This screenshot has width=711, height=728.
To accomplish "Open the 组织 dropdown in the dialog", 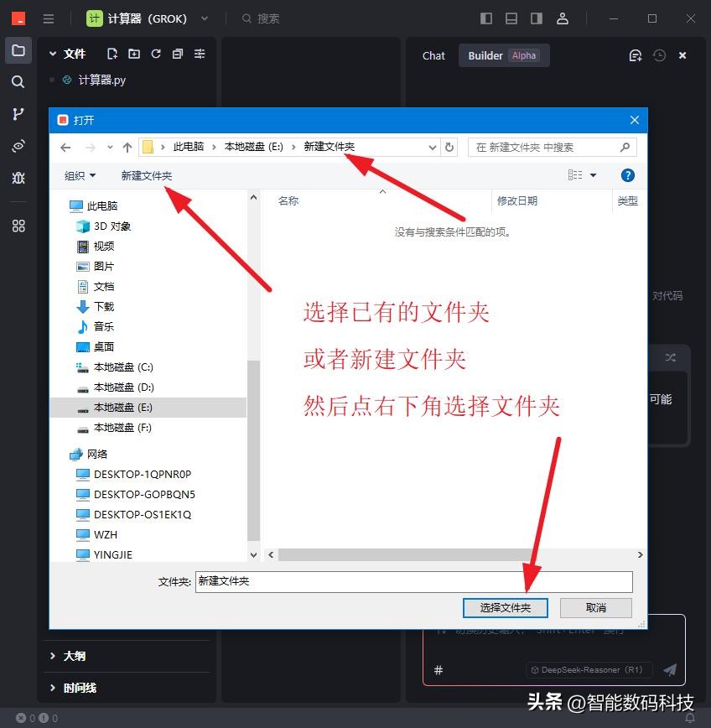I will (80, 175).
